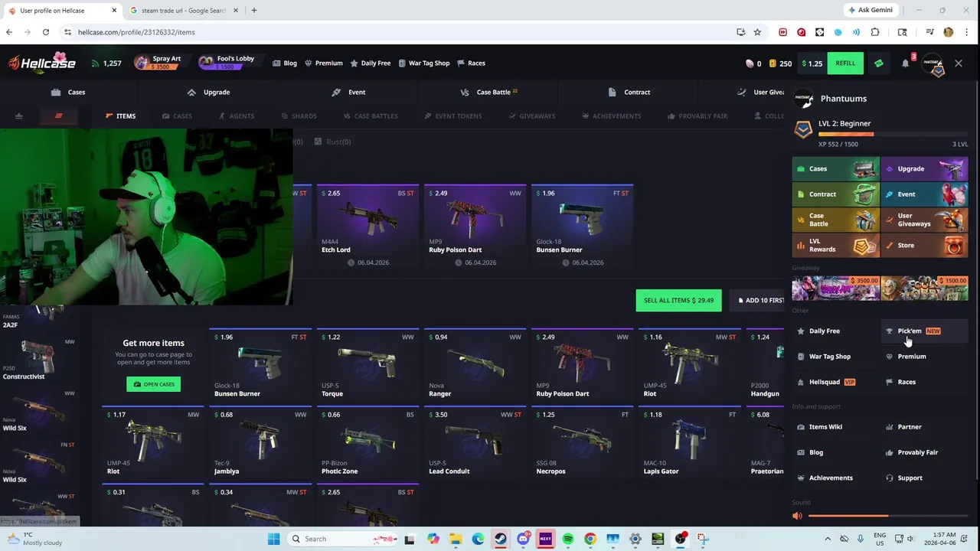The image size is (980, 551).
Task: Open LVL Rewards tile in side menu
Action: point(835,245)
